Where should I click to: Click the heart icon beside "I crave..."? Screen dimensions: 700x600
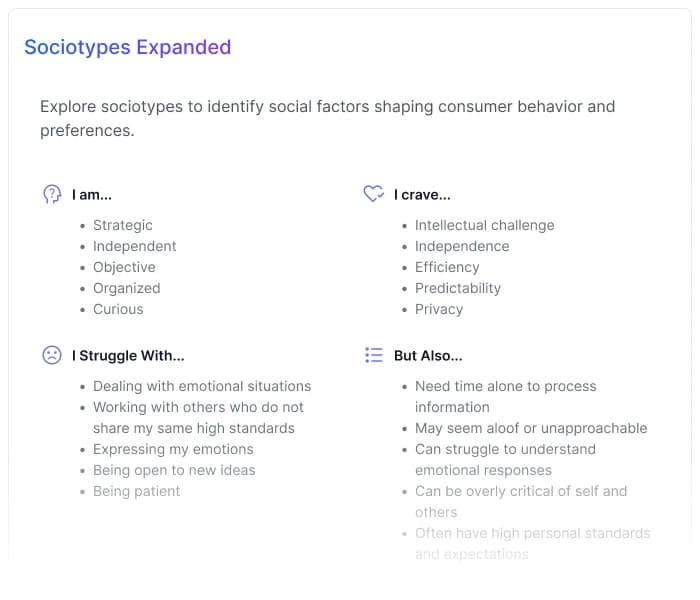click(373, 195)
